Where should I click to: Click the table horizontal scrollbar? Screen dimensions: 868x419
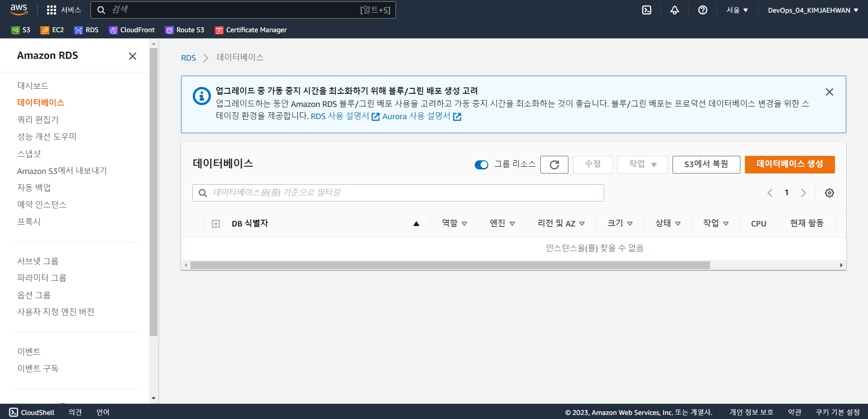pyautogui.click(x=450, y=265)
